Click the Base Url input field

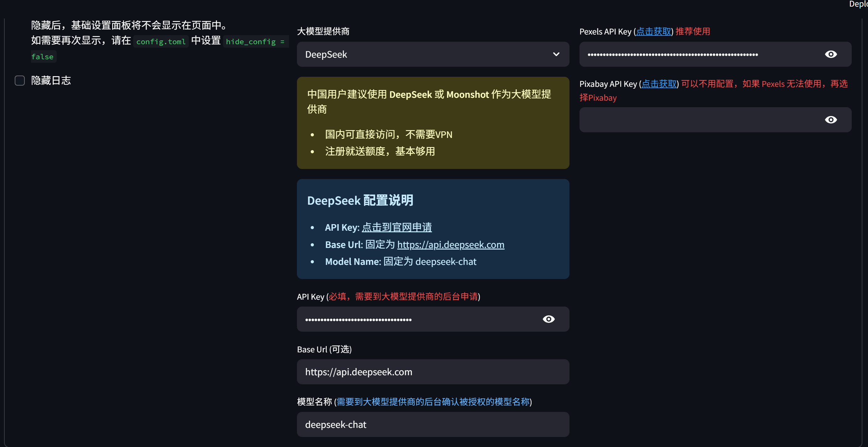point(433,372)
